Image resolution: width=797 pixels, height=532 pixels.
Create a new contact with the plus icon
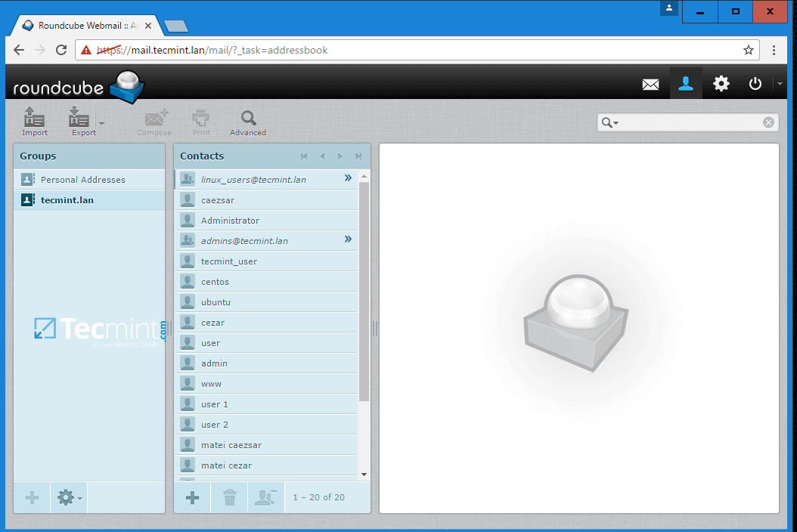191,497
